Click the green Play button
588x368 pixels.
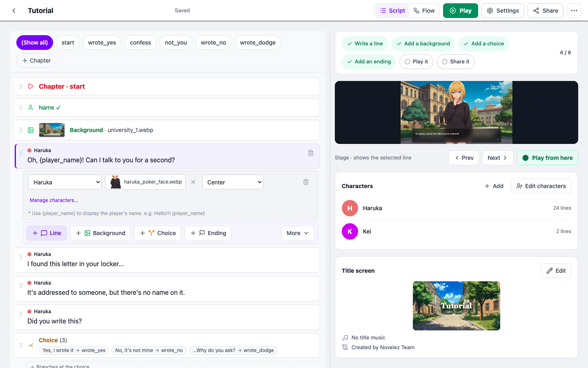(x=461, y=11)
